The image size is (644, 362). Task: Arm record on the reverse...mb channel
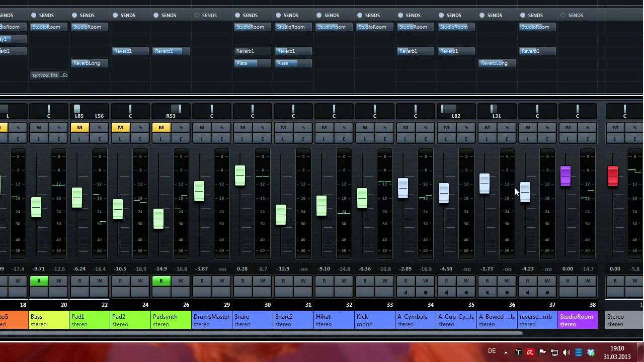tap(548, 292)
